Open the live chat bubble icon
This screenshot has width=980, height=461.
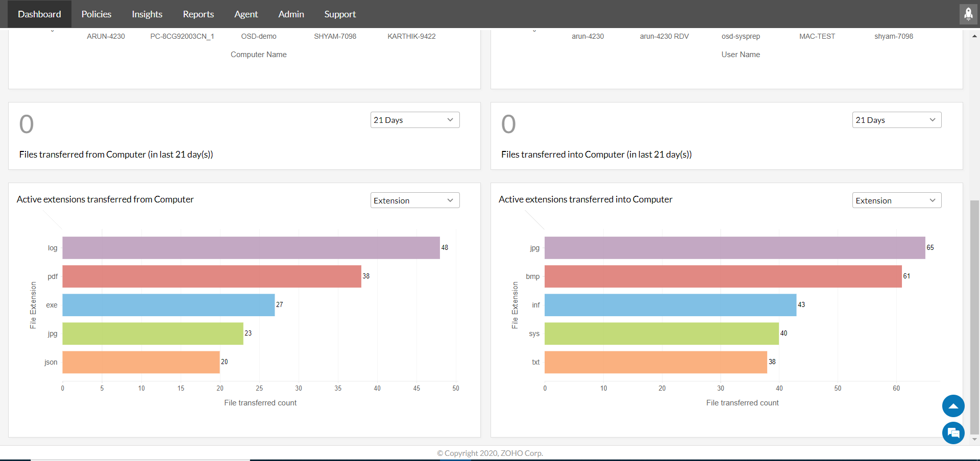pos(953,433)
